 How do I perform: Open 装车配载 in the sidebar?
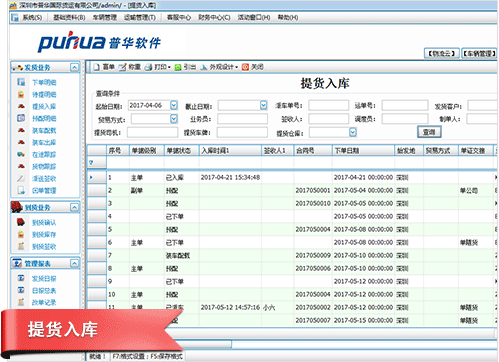pos(44,130)
